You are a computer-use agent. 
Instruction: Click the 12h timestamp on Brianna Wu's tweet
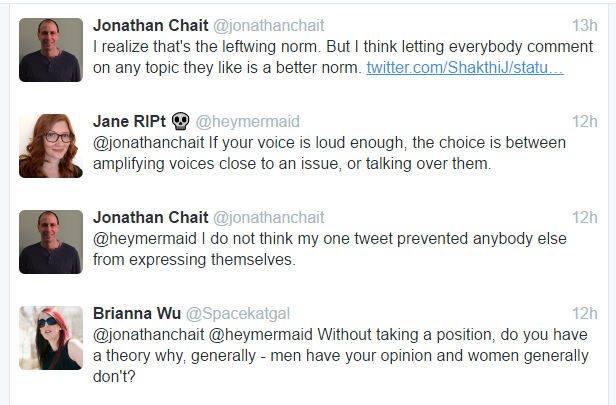coord(585,313)
